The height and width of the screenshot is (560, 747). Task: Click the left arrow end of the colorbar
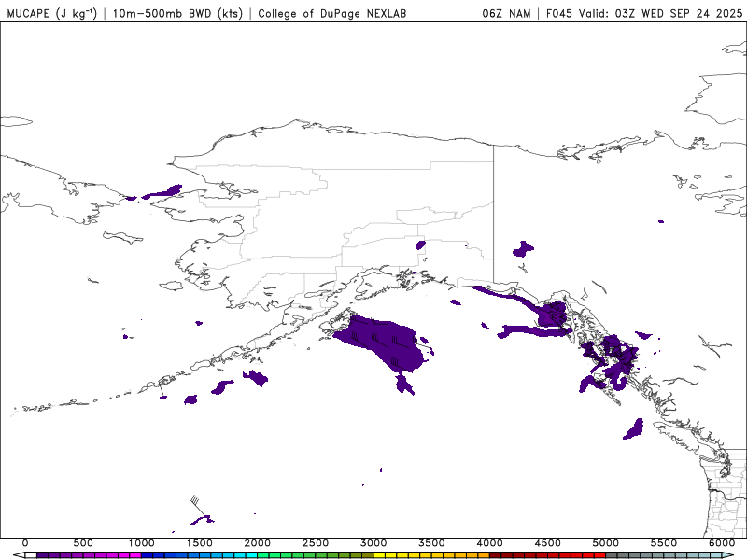point(19,555)
